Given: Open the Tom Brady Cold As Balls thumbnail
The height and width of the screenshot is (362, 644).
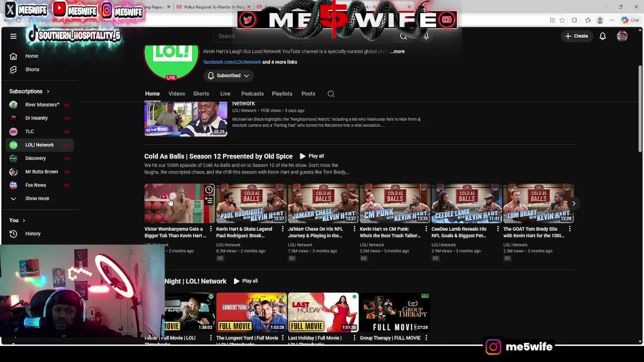Looking at the screenshot, I should click(x=538, y=204).
